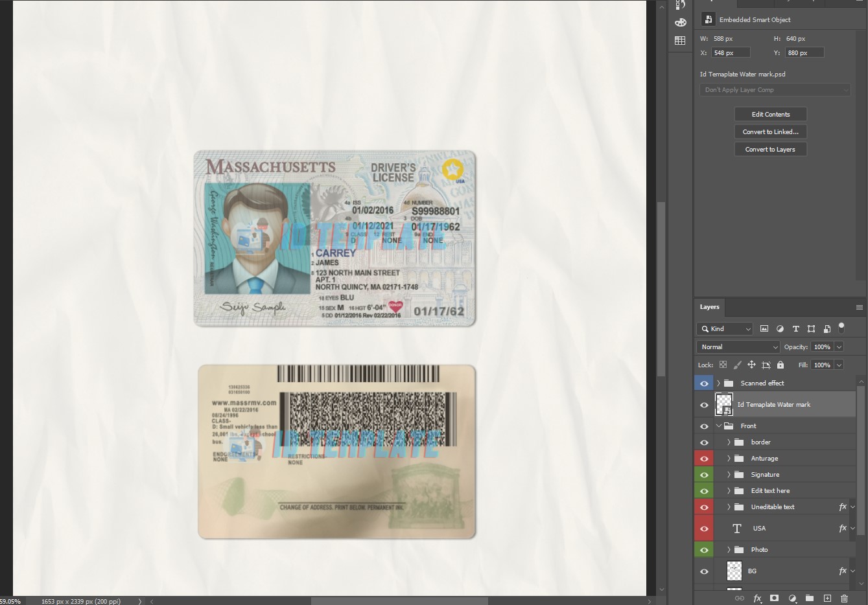Open the Kind filter dropdown
Viewport: 868px width, 605px height.
[725, 329]
